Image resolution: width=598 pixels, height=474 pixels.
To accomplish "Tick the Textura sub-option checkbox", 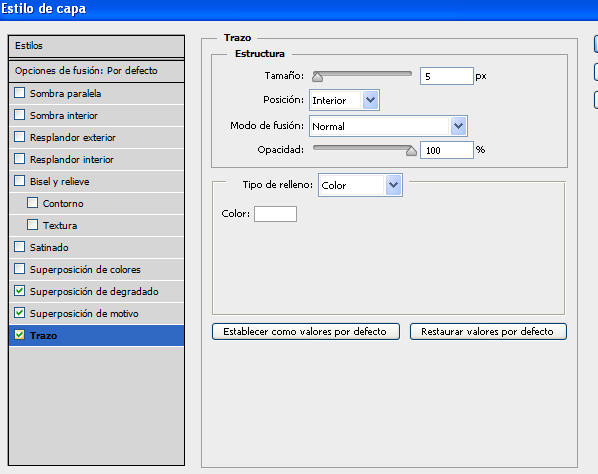I will 32,225.
